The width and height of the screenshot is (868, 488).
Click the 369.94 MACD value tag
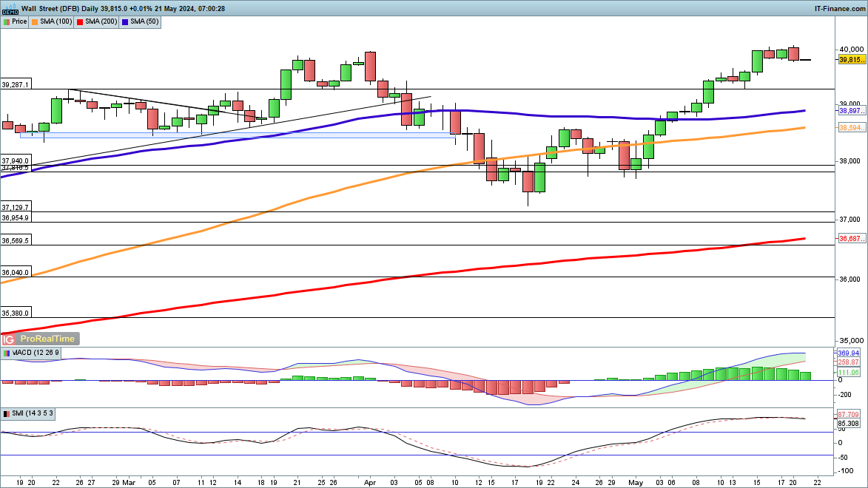[851, 353]
